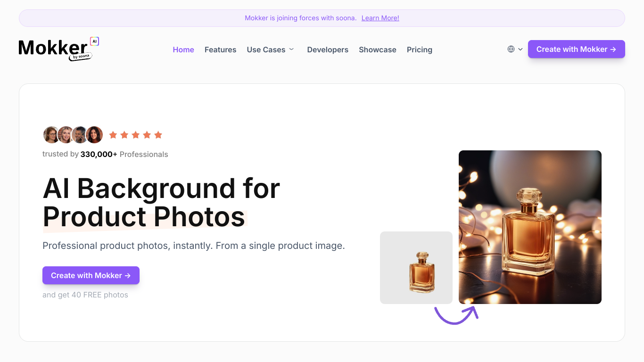
Task: Select the fourth user avatar
Action: (94, 135)
